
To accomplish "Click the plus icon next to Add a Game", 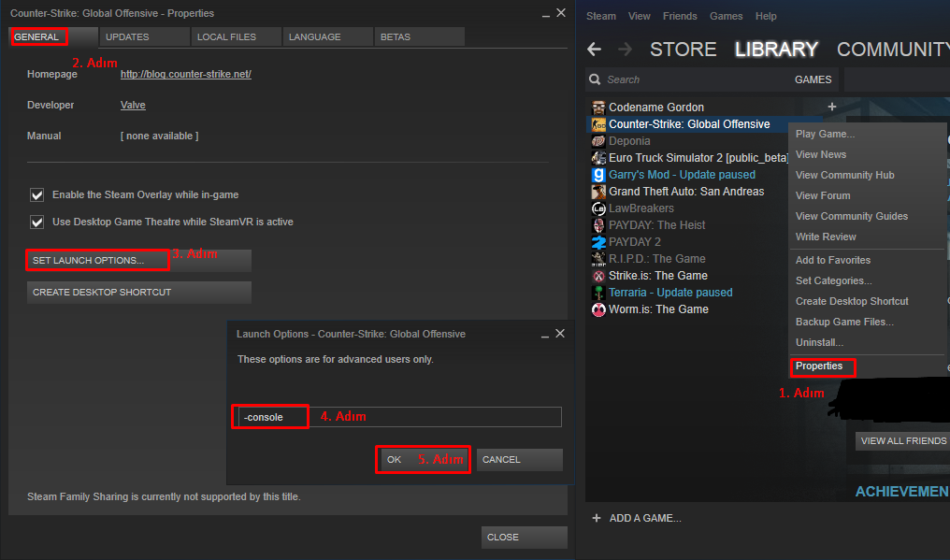I will 597,518.
